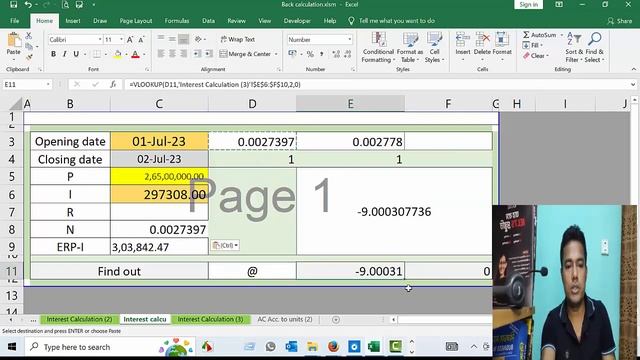640x360 pixels.
Task: Open Format as Table gallery
Action: click(x=409, y=48)
